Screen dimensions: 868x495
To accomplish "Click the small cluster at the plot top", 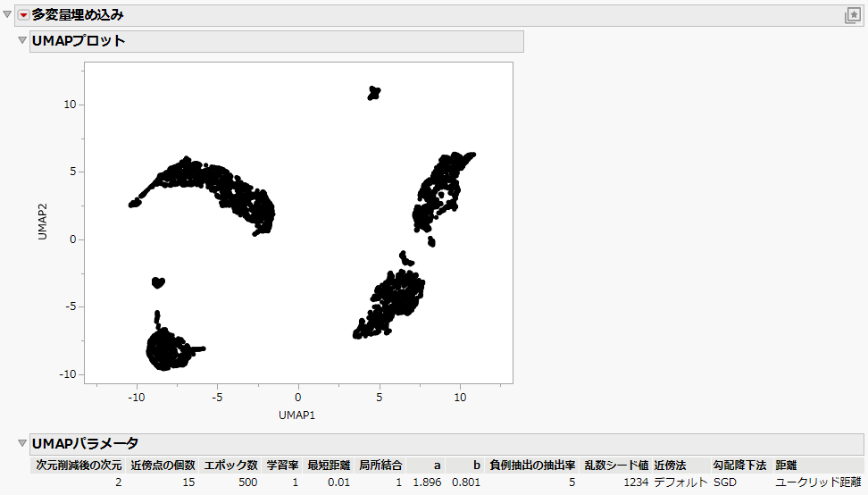I will click(x=374, y=92).
